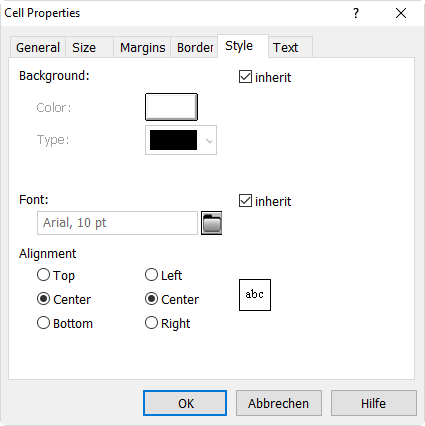The image size is (425, 426).
Task: Switch to the General tab
Action: tap(38, 47)
